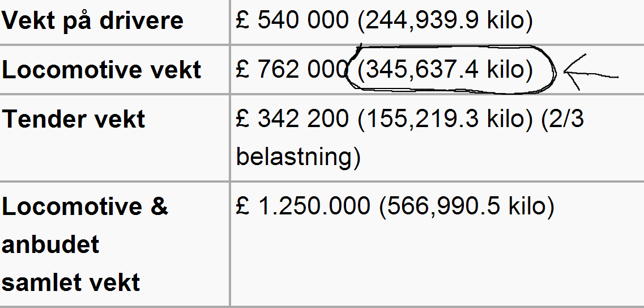Click the 'Vekt på drivere' row label
This screenshot has width=644, height=308.
tap(92, 20)
